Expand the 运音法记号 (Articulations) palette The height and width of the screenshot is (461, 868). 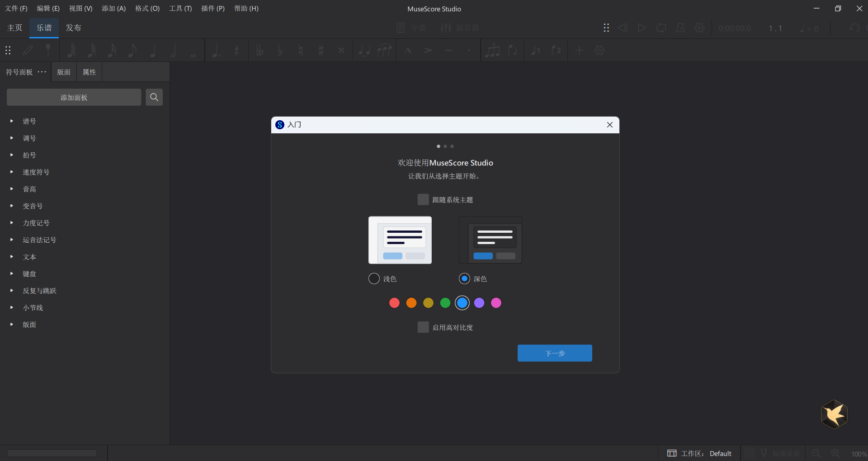pyautogui.click(x=12, y=240)
